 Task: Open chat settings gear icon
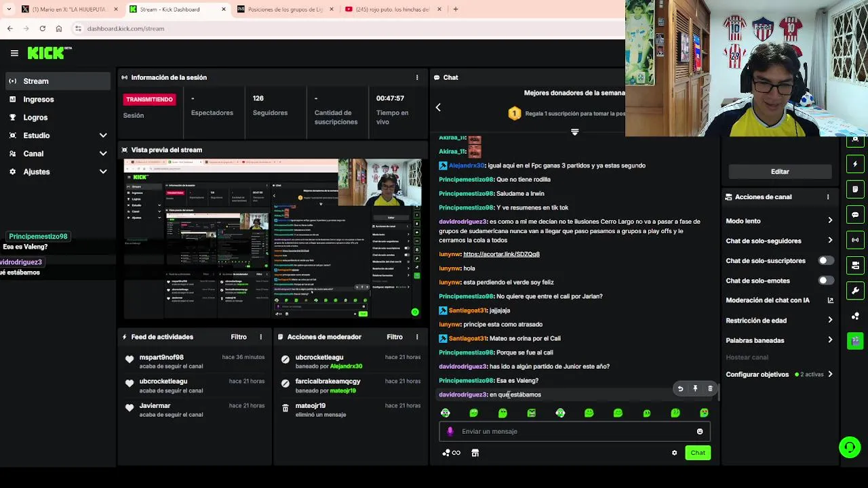point(674,453)
